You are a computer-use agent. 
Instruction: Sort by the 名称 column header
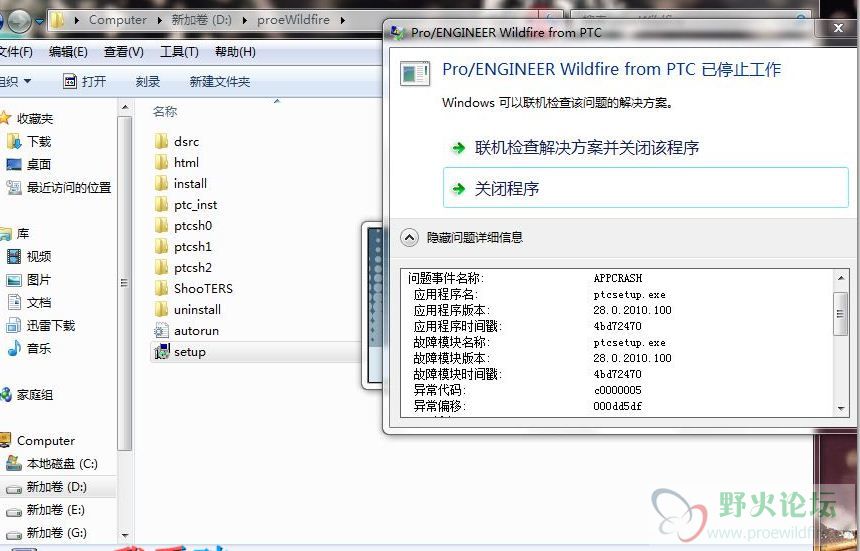point(165,111)
